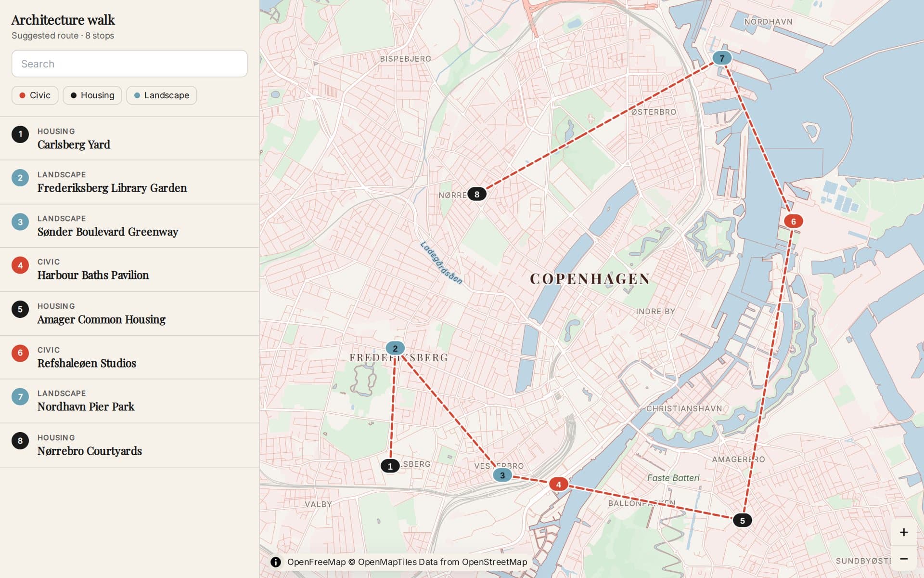Select map marker 3 near Vesterbro
The width and height of the screenshot is (924, 578).
tap(502, 475)
